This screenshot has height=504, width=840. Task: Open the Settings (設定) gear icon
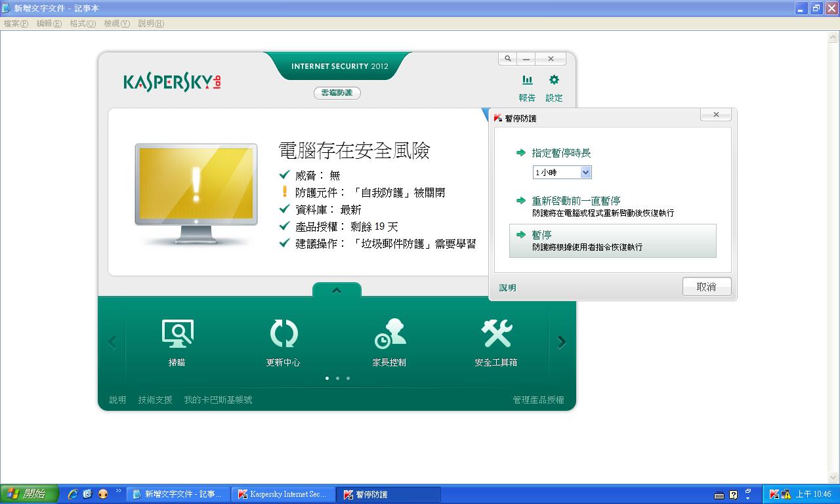554,81
